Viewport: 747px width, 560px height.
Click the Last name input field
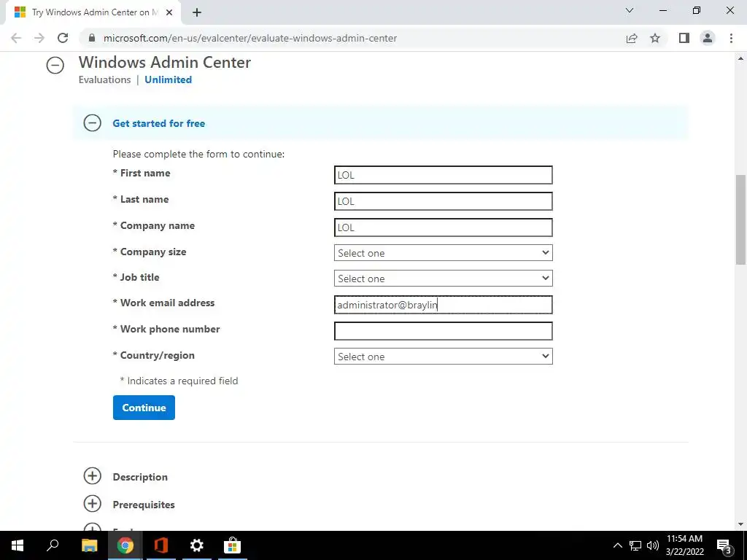[443, 201]
